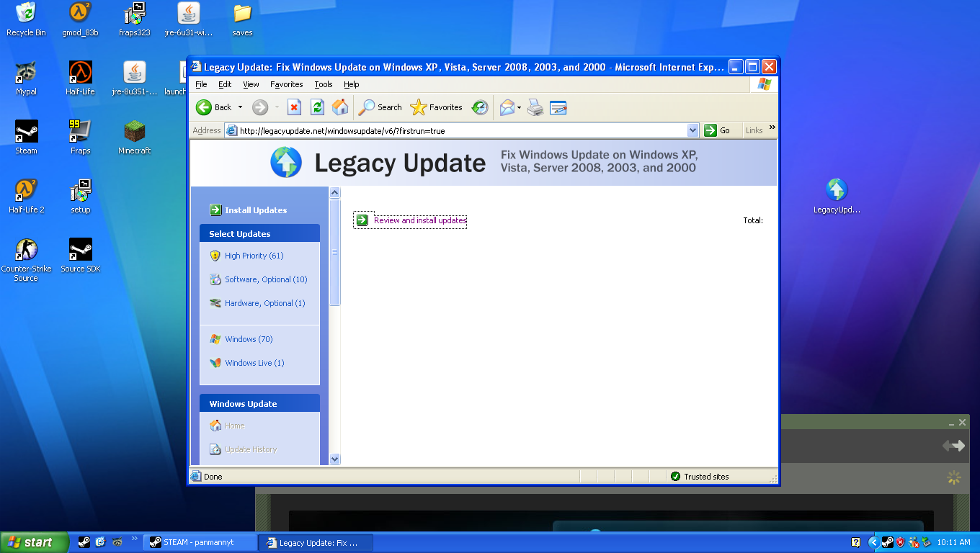Stop loading via the red Stop icon
This screenshot has height=553, width=980.
pyautogui.click(x=294, y=107)
